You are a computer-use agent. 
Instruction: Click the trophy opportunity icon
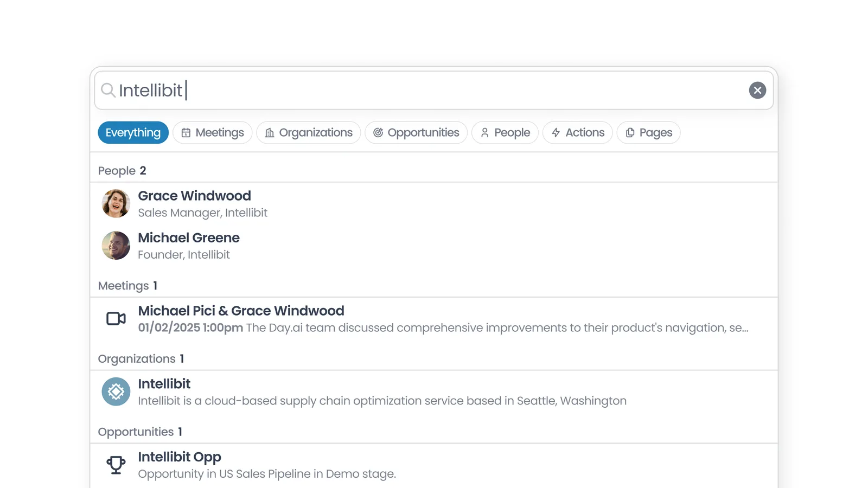point(116,465)
